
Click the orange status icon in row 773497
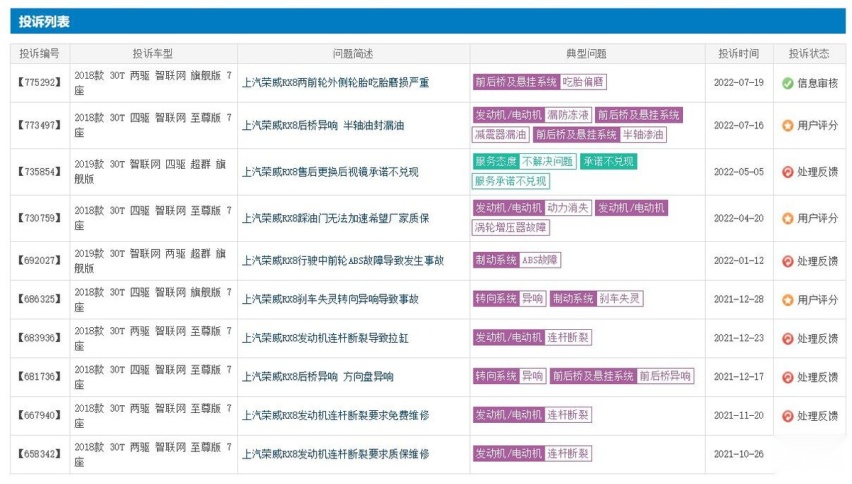click(787, 125)
